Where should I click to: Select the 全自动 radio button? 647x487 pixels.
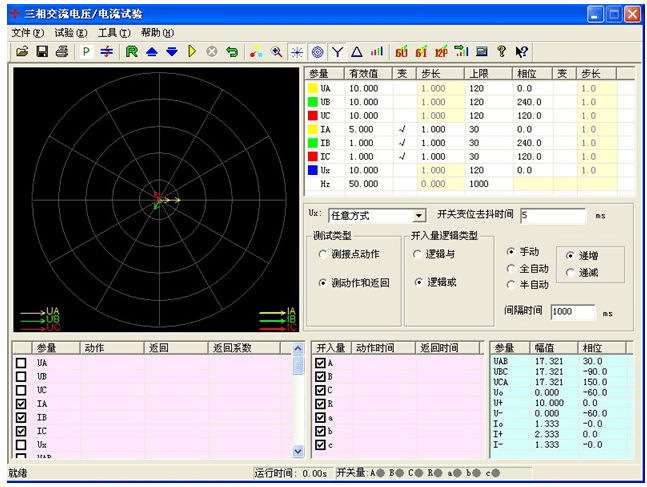pyautogui.click(x=512, y=268)
